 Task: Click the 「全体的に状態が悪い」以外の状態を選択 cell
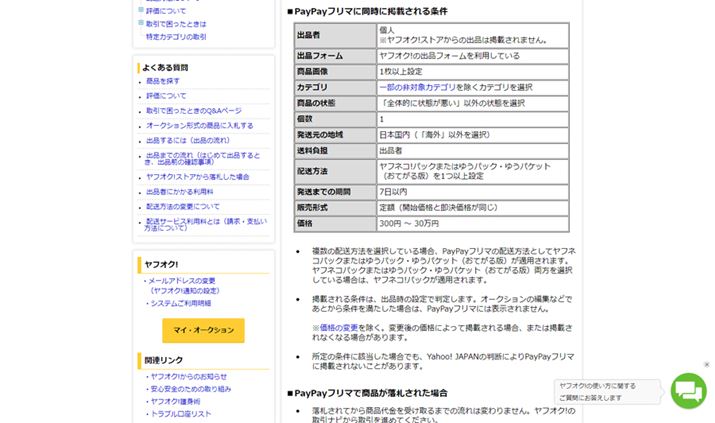tap(473, 103)
